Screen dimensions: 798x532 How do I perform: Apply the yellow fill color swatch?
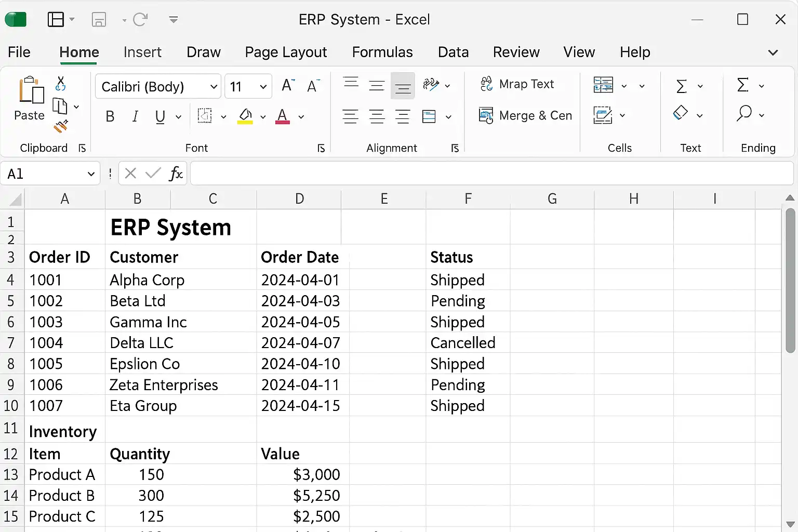(245, 116)
